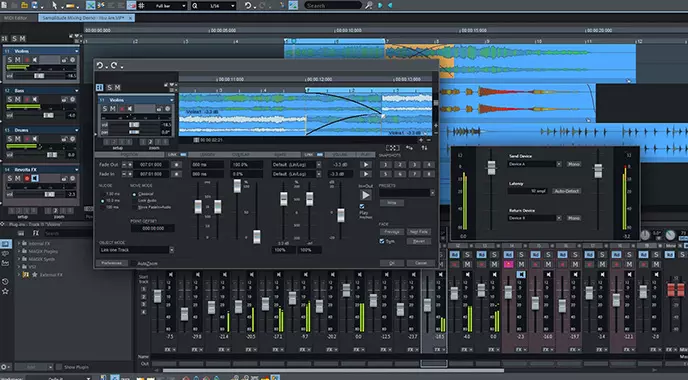The height and width of the screenshot is (380, 688).
Task: Expand the External FX folder
Action: [19, 275]
